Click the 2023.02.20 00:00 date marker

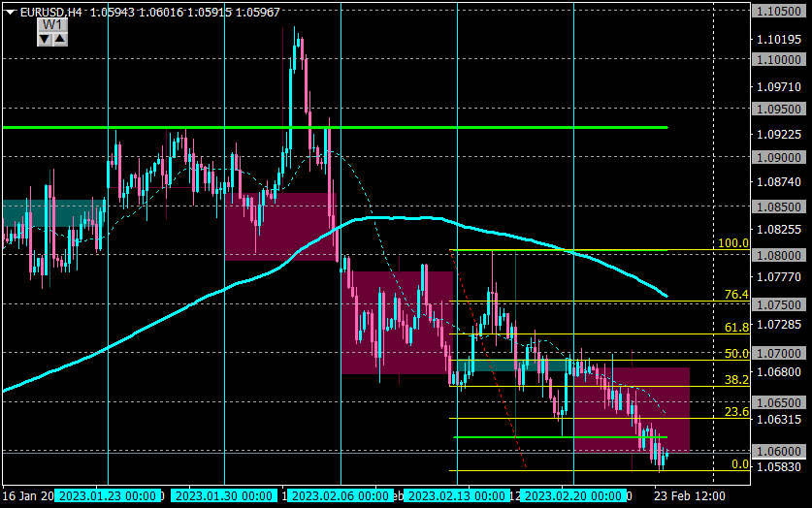pos(573,496)
